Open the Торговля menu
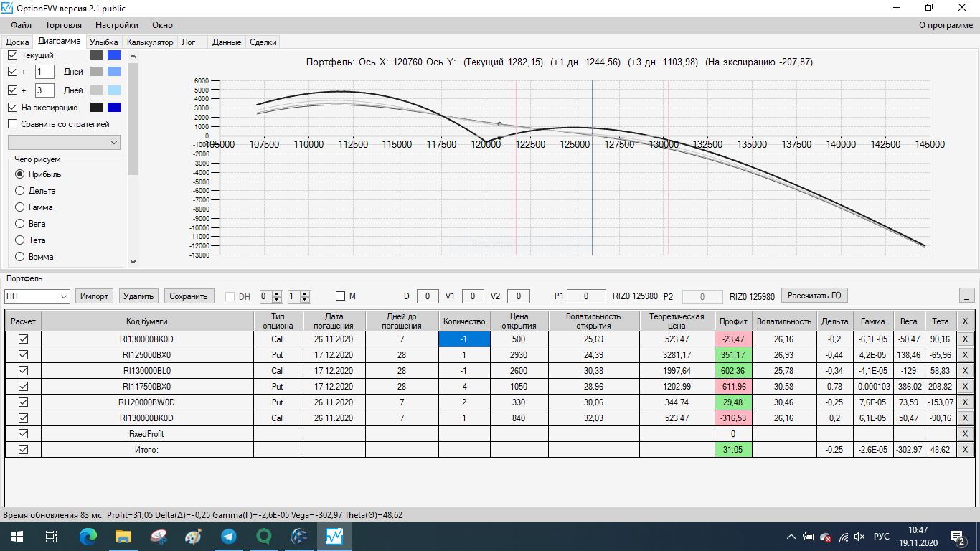 63,25
